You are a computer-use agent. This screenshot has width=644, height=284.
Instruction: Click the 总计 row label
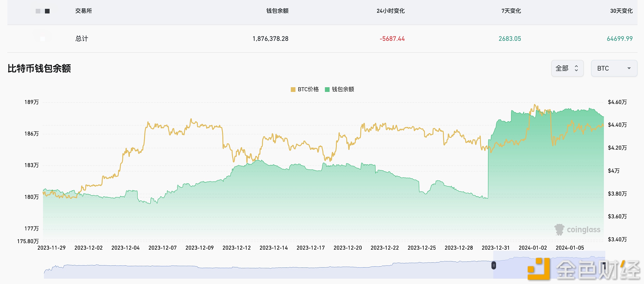81,39
